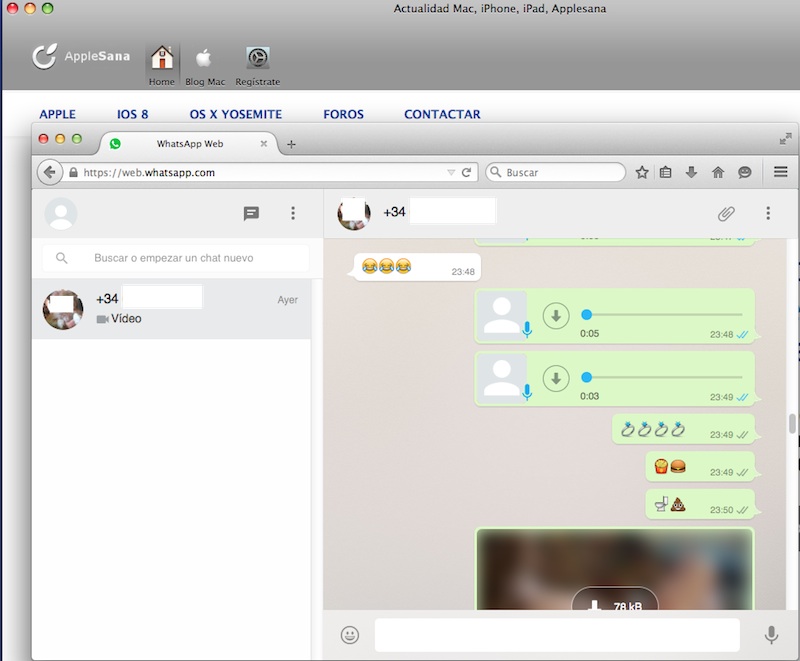Select the WhatsApp Web browser tab

pyautogui.click(x=189, y=144)
